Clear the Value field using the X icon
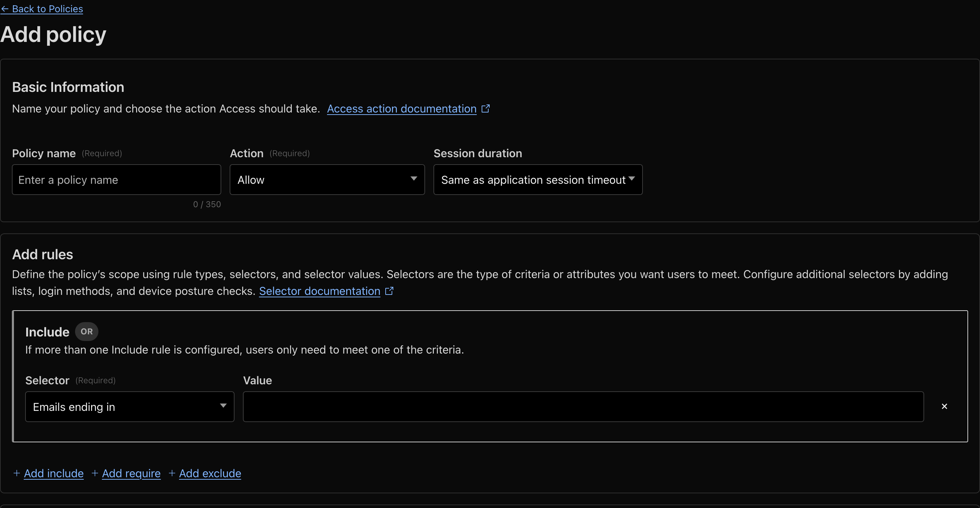This screenshot has width=980, height=508. (x=944, y=406)
